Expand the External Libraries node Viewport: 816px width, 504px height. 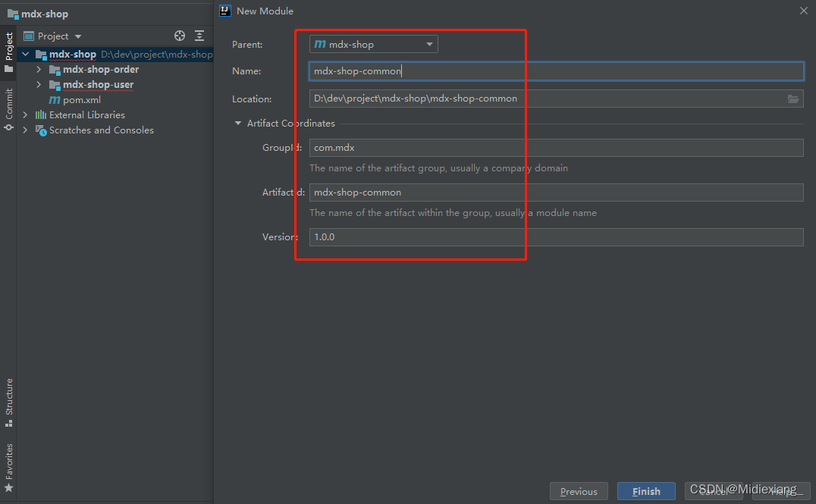[x=25, y=114]
